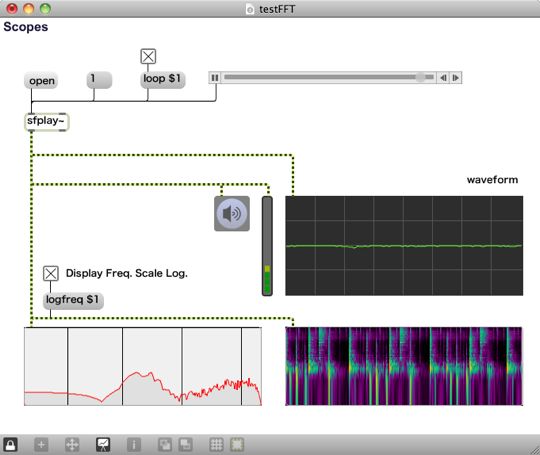The image size is (540, 455).
Task: Click the playbar position slider handle
Action: point(420,77)
